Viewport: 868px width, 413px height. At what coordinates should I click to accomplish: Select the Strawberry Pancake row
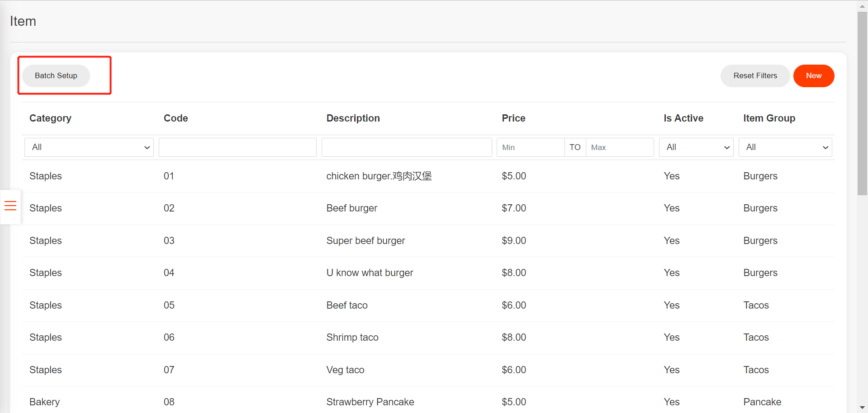[x=370, y=402]
